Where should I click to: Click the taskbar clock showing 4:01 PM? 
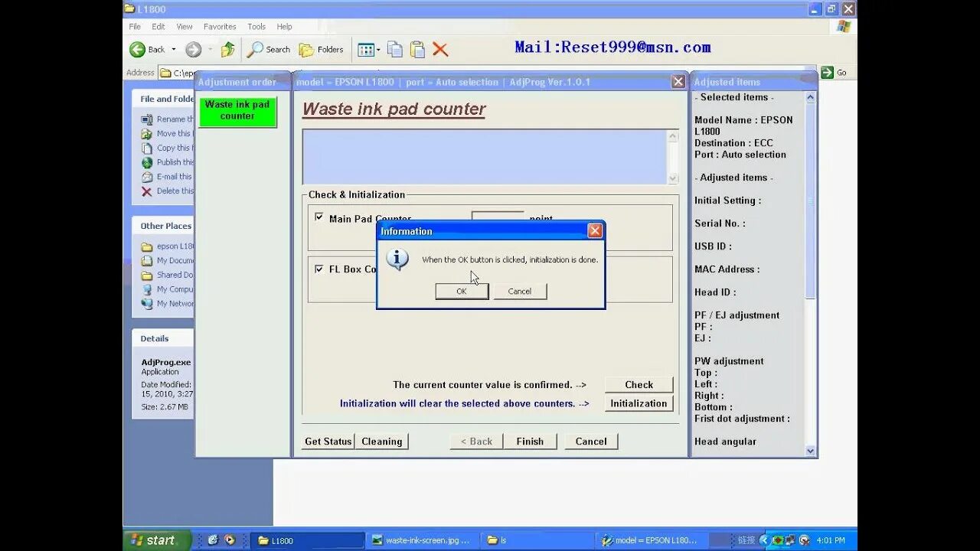click(831, 540)
